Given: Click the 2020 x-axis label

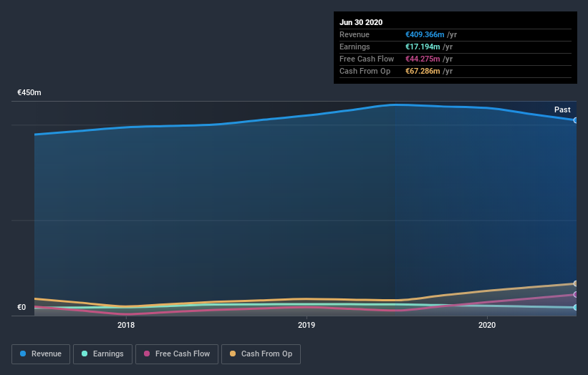Looking at the screenshot, I should tap(487, 325).
